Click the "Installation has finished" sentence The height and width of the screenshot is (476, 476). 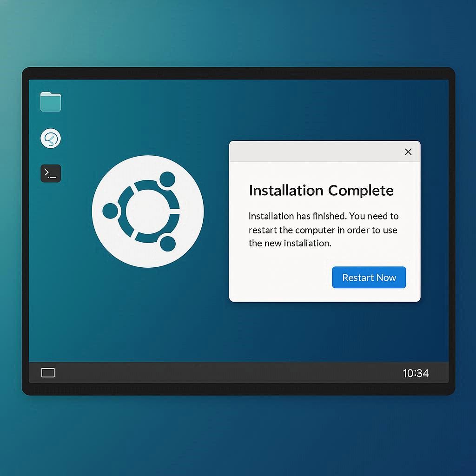297,216
